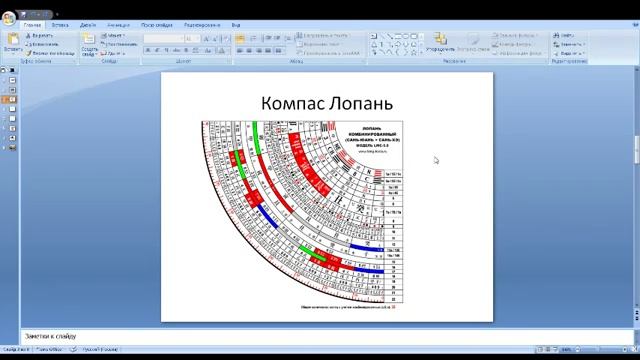Viewport: 640px width, 360px height.
Task: Open the font name combo box
Action: [164, 39]
